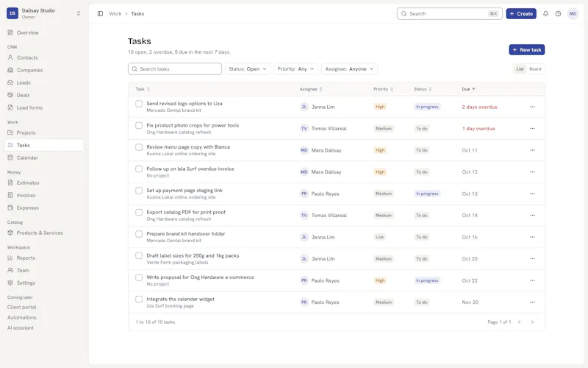Open more options for Integrate the calendar widget task
The width and height of the screenshot is (588, 368).
click(532, 302)
